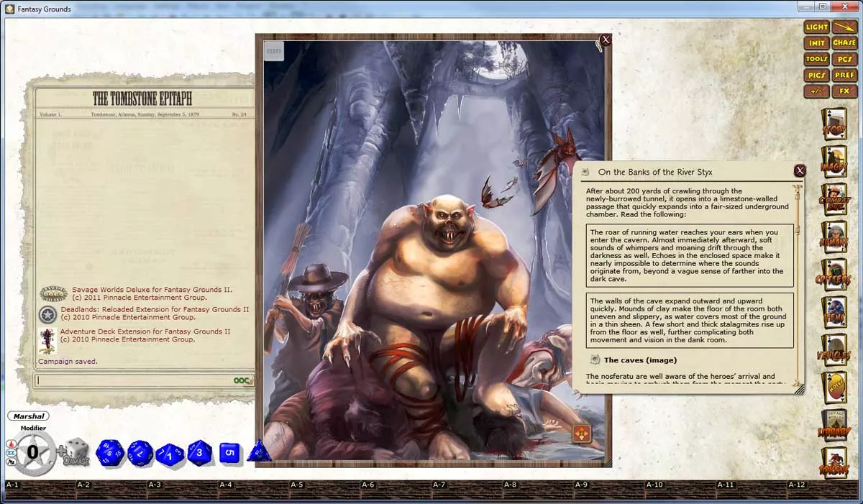The height and width of the screenshot is (504, 863).
Task: Open the INIT tracker button
Action: pyautogui.click(x=817, y=43)
